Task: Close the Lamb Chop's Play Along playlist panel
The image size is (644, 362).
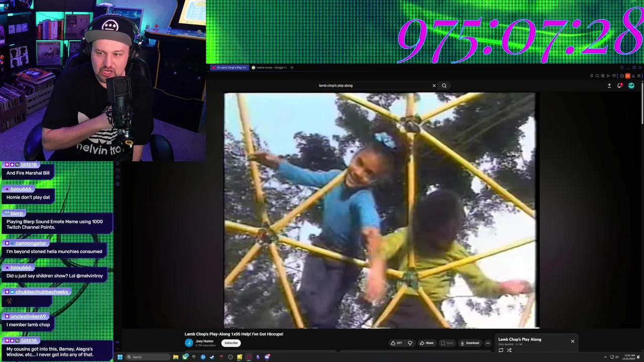Action: click(572, 341)
